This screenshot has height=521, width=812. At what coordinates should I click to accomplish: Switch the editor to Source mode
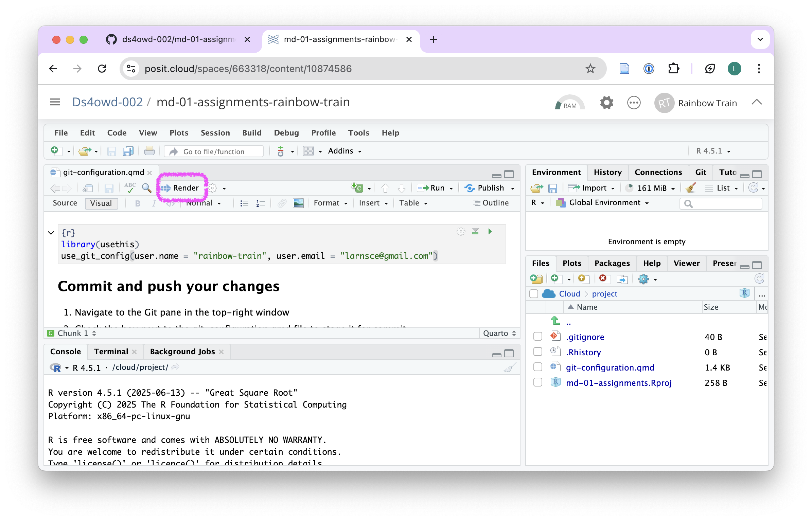point(65,203)
